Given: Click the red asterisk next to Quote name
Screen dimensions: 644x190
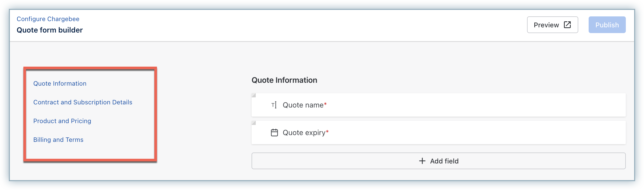Looking at the screenshot, I should [325, 104].
